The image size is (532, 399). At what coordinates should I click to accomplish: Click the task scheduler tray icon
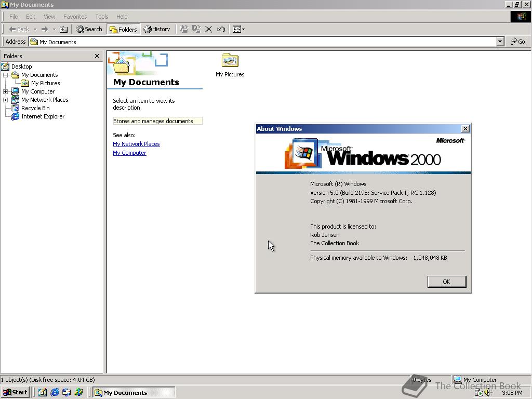pyautogui.click(x=478, y=393)
